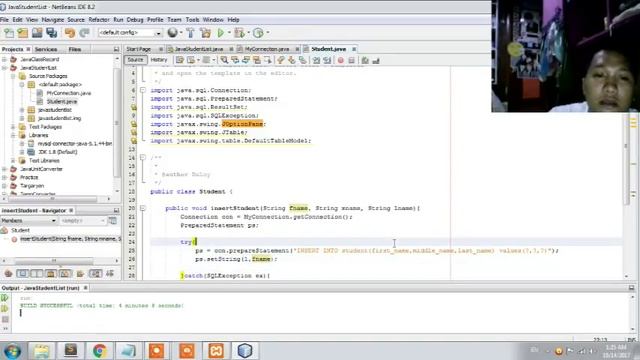Click the Projects tree vertical scrollbar

click(x=117, y=122)
